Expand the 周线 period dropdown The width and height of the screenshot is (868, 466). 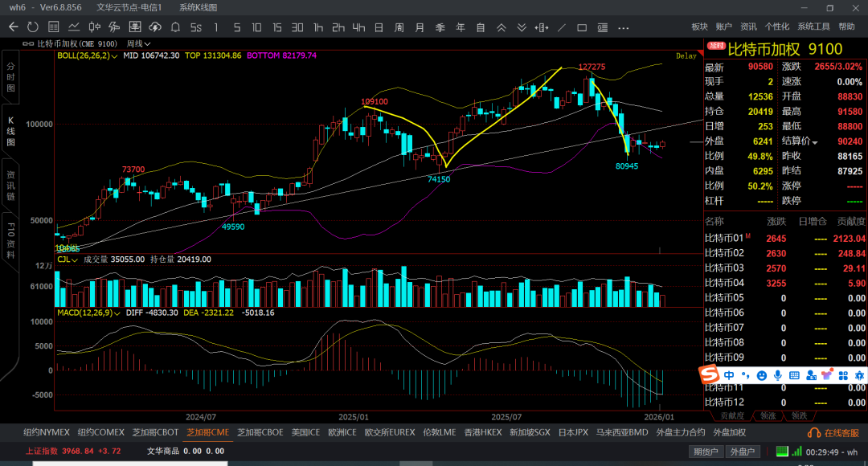138,43
